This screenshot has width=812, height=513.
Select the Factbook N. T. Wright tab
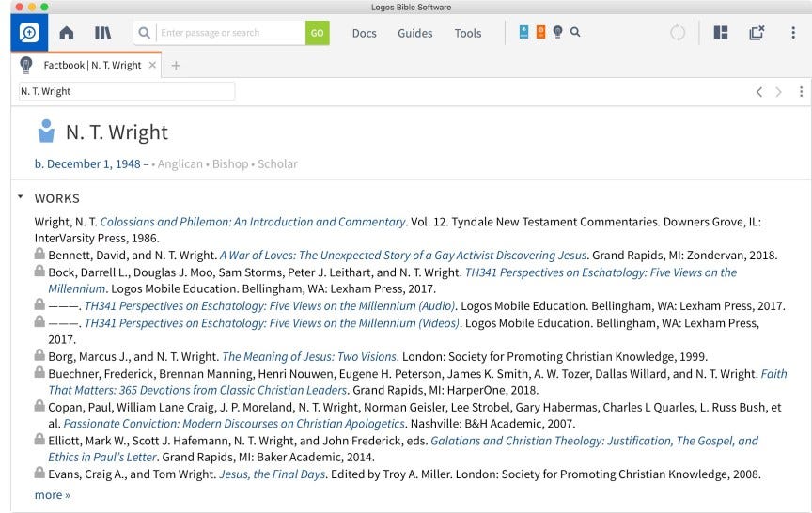(x=92, y=65)
